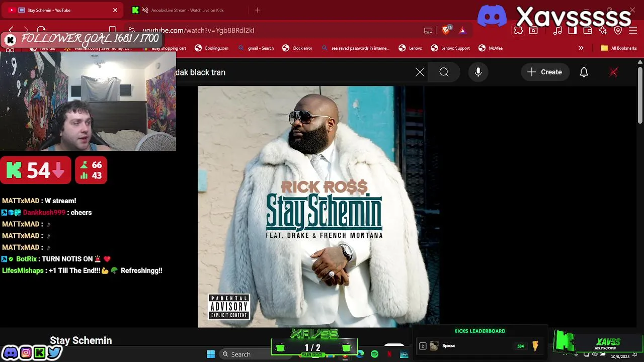Open the YouTube account avatar menu

(613, 72)
